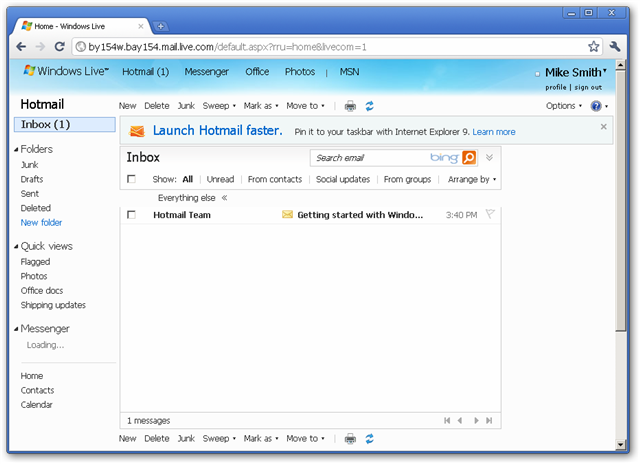The height and width of the screenshot is (464, 640).
Task: Refresh inbox using the top toolbar refresh icon
Action: 369,106
